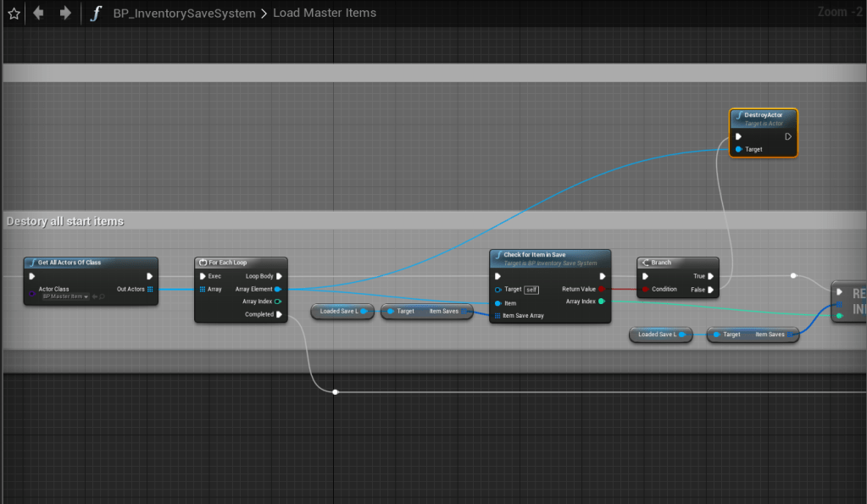This screenshot has height=504, width=867.
Task: Click output exec pin on DestroyActor
Action: click(x=788, y=136)
